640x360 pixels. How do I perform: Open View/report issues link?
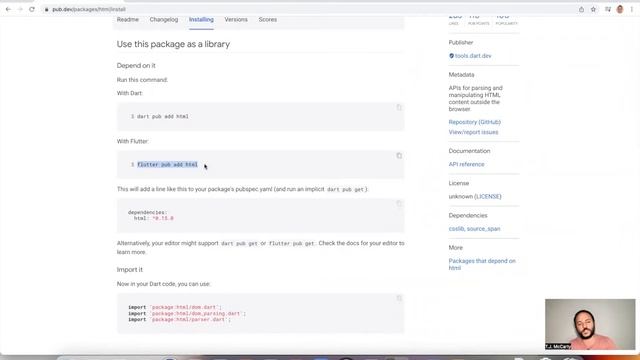(x=473, y=132)
